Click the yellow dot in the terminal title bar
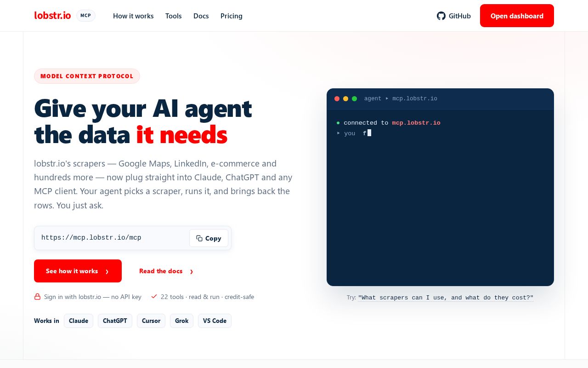588x368 pixels. point(346,98)
